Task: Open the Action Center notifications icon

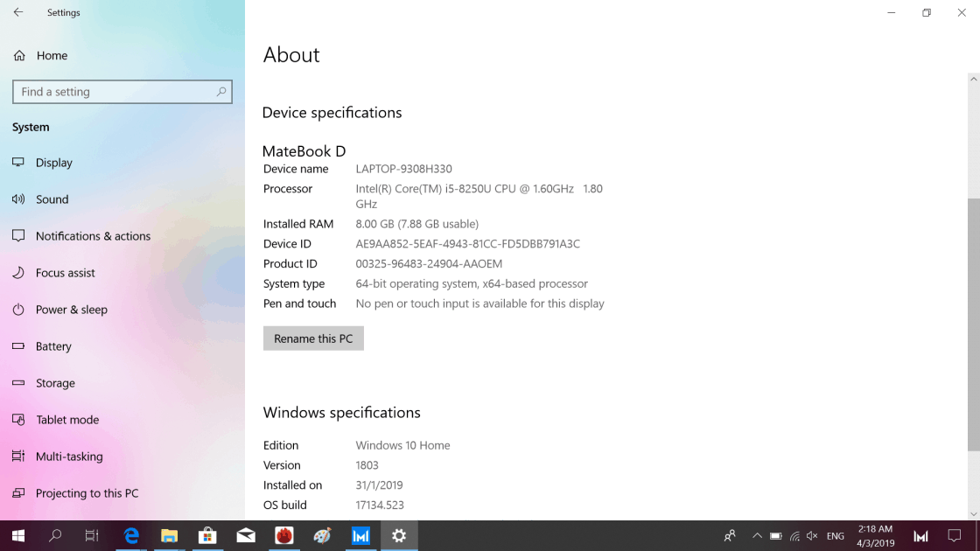Action: click(955, 536)
